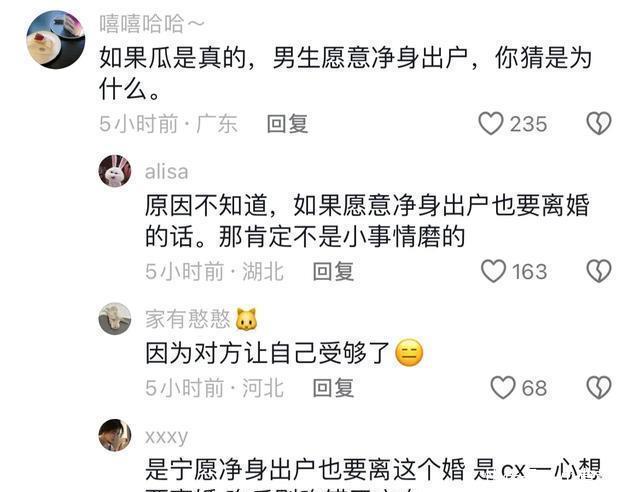Viewport: 640px width, 492px height.
Task: Reply to alisa's comment from 湖北
Action: [333, 272]
